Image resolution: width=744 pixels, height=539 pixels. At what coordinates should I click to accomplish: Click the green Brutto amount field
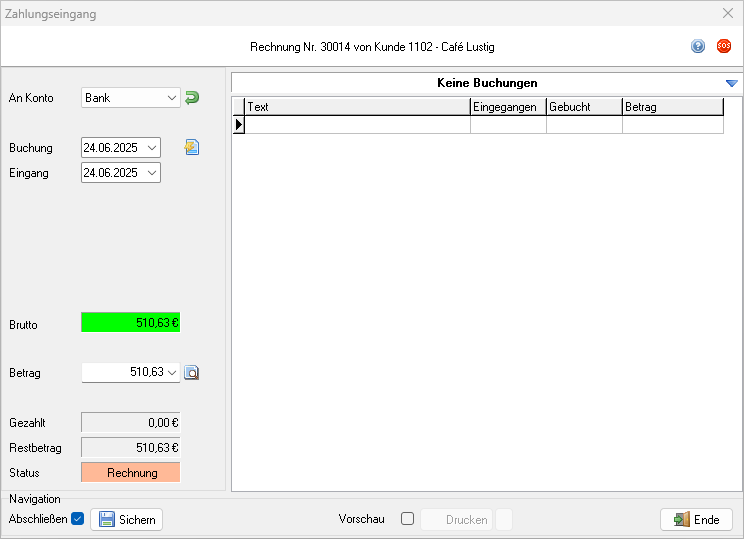[x=130, y=323]
